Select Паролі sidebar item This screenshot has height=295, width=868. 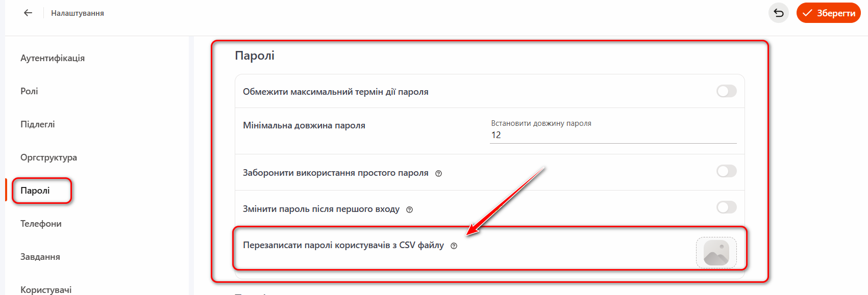pos(35,191)
